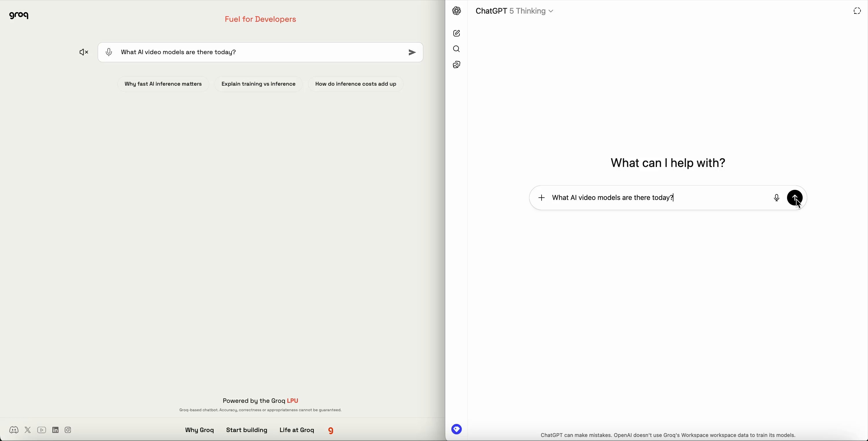
Task: Open the YouTube icon link
Action: (x=42, y=430)
